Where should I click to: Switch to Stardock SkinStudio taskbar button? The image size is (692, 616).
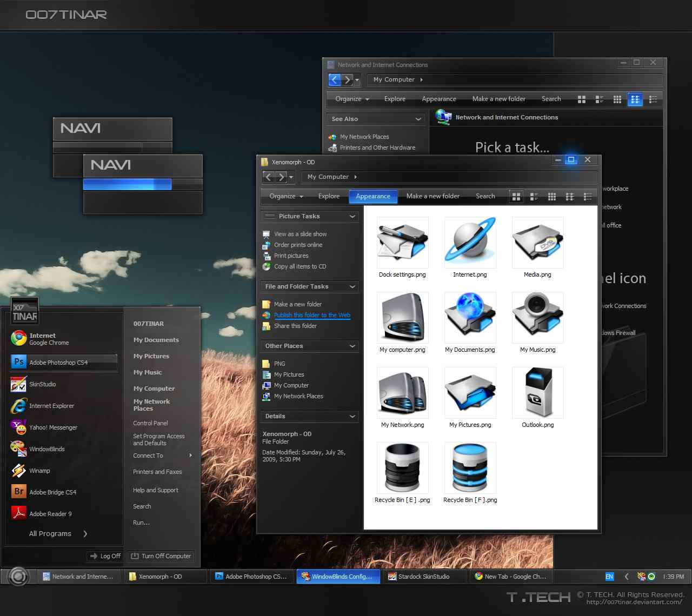pyautogui.click(x=424, y=577)
